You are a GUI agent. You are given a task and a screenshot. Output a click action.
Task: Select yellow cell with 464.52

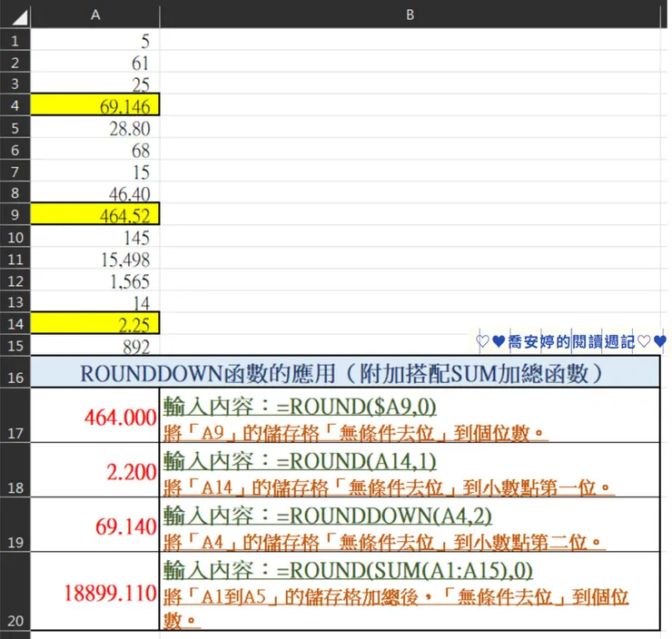(x=95, y=213)
